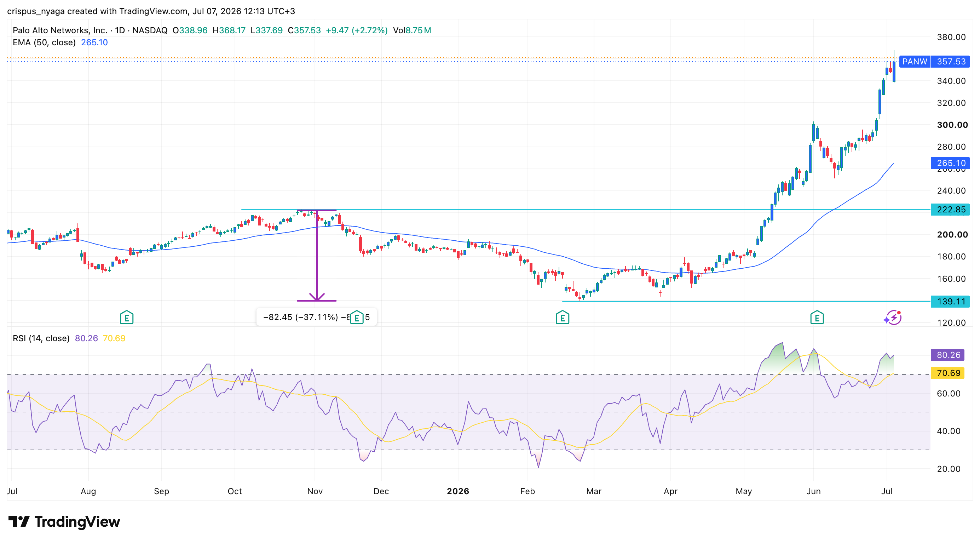This screenshot has height=543, width=980.
Task: Click the Jun label on time axis
Action: coord(814,491)
